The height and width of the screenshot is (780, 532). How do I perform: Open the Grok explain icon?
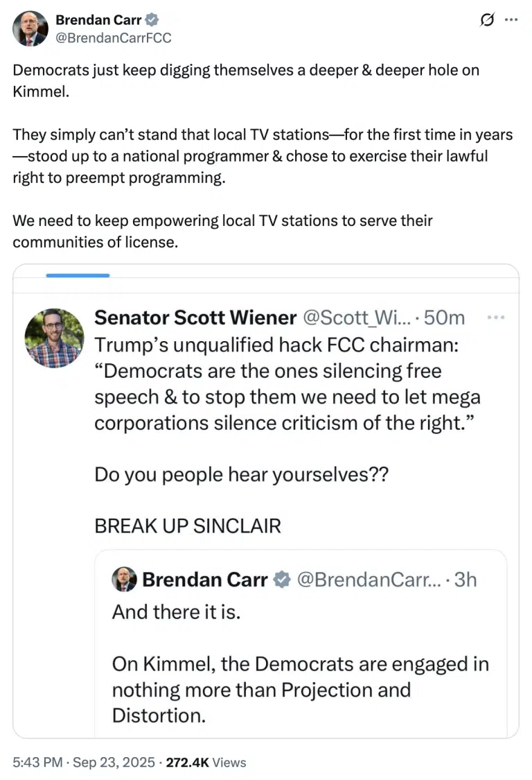pos(488,20)
